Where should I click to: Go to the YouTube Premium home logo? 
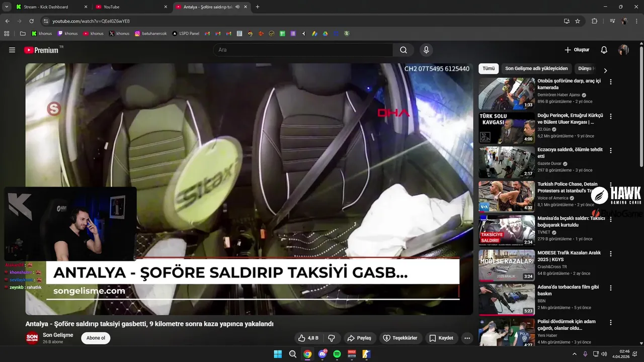(41, 50)
